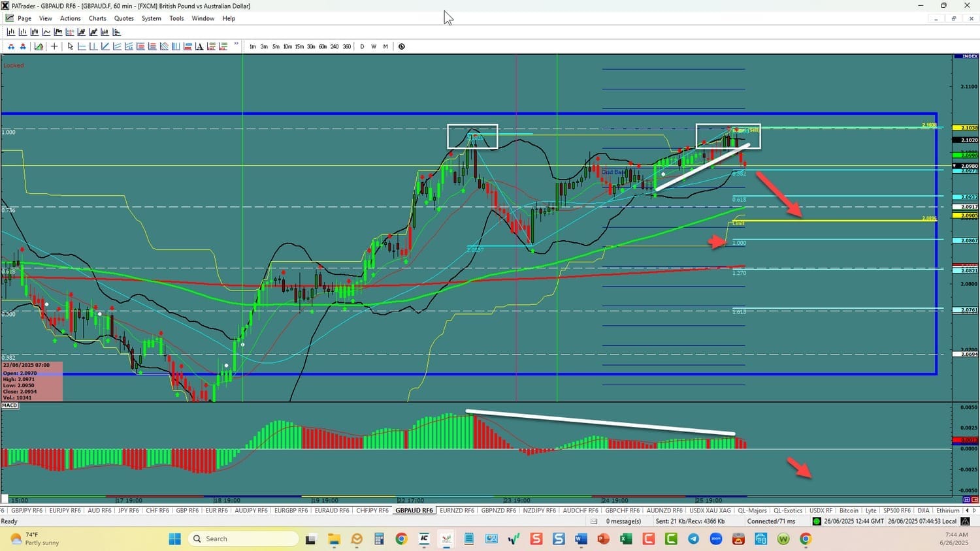Open the Ethirium tab
The image size is (980, 551).
tap(948, 511)
